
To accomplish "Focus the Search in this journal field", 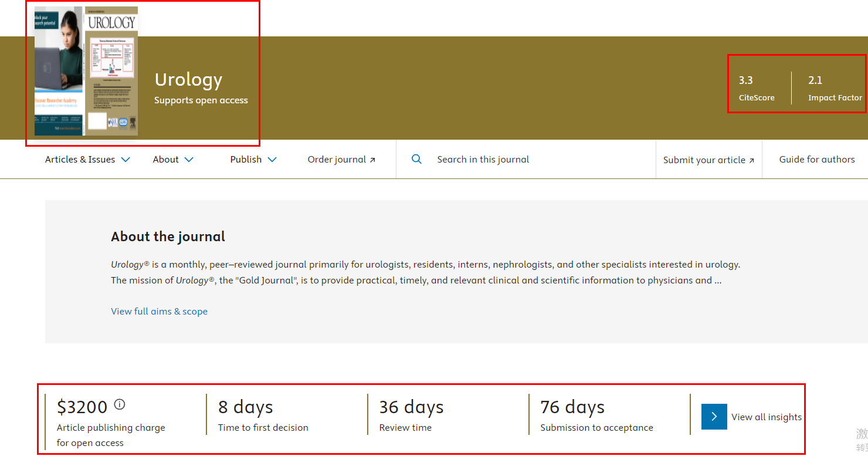I will click(528, 160).
